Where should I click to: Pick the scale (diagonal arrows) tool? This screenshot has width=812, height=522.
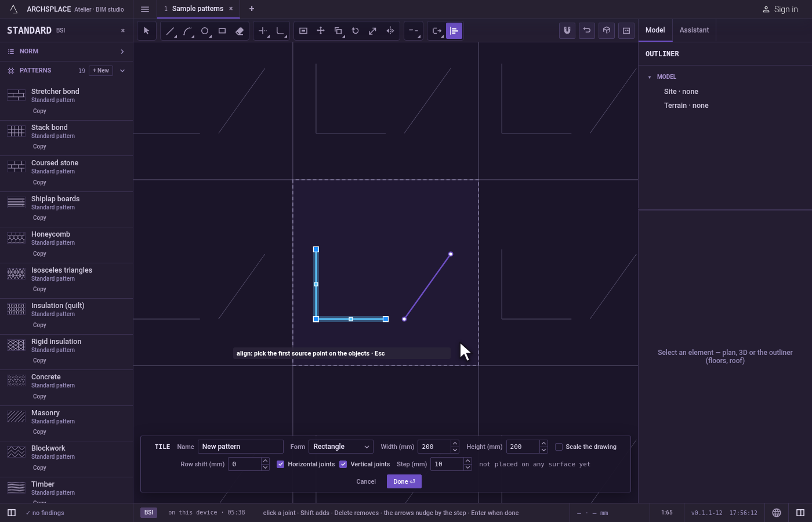pyautogui.click(x=373, y=31)
